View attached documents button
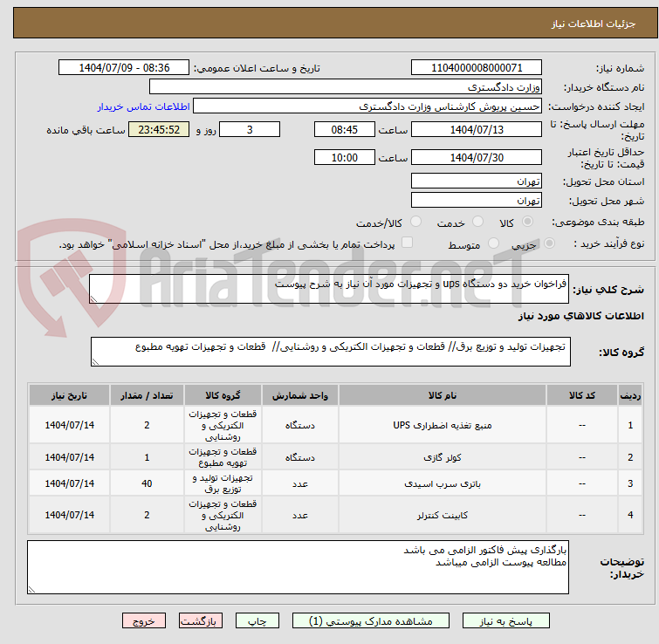The height and width of the screenshot is (644, 659). (x=371, y=621)
